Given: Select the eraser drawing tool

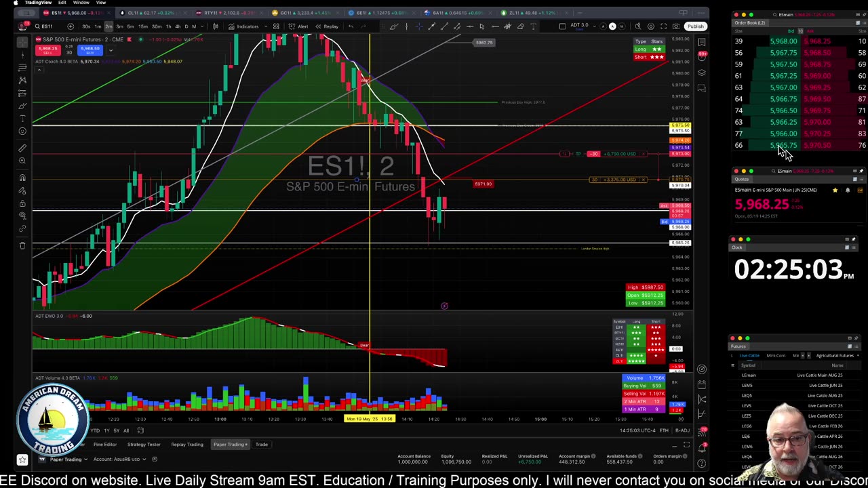Looking at the screenshot, I should (520, 26).
